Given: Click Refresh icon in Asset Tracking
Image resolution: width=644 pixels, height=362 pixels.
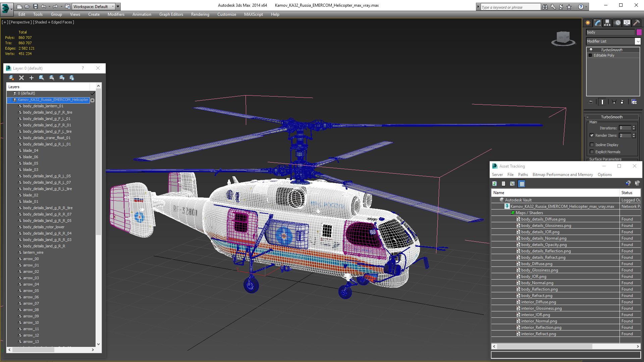Looking at the screenshot, I should tap(494, 184).
